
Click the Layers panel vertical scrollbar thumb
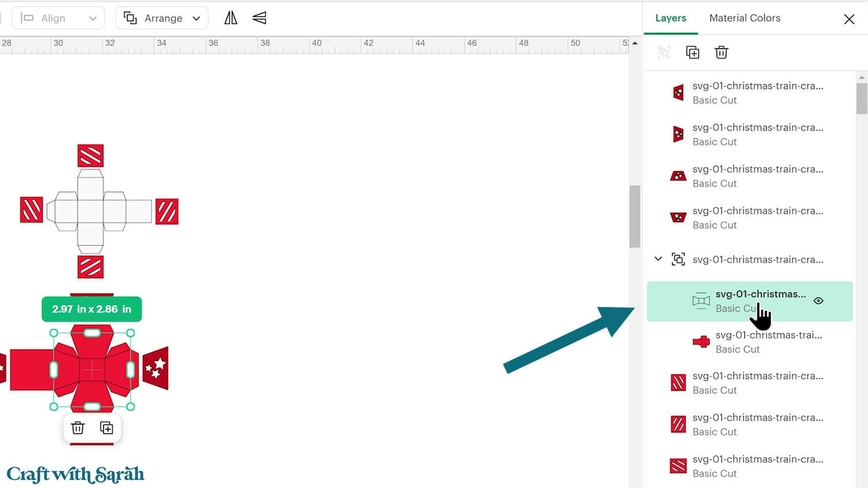[862, 99]
